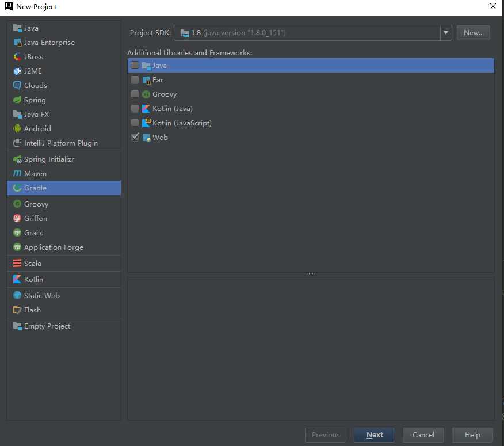Click the Kotlin (Java) framework icon
This screenshot has height=446, width=504.
tap(146, 109)
